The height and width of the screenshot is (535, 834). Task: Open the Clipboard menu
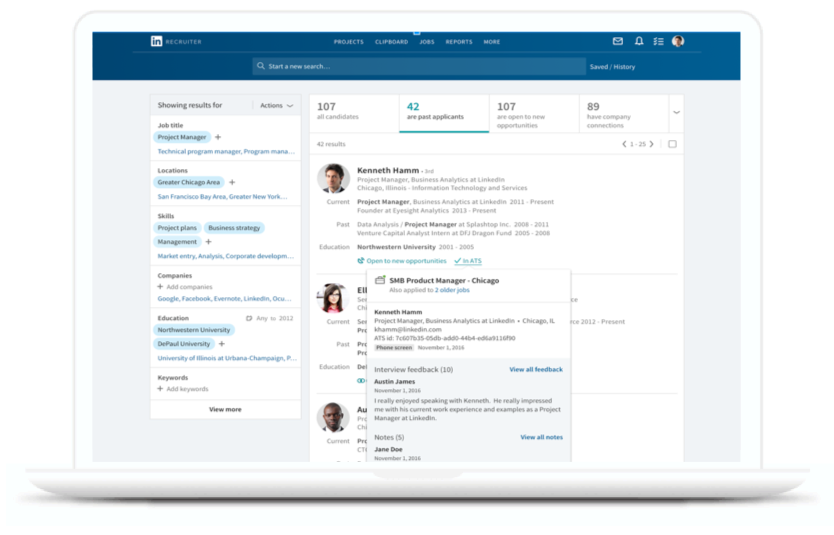point(391,41)
